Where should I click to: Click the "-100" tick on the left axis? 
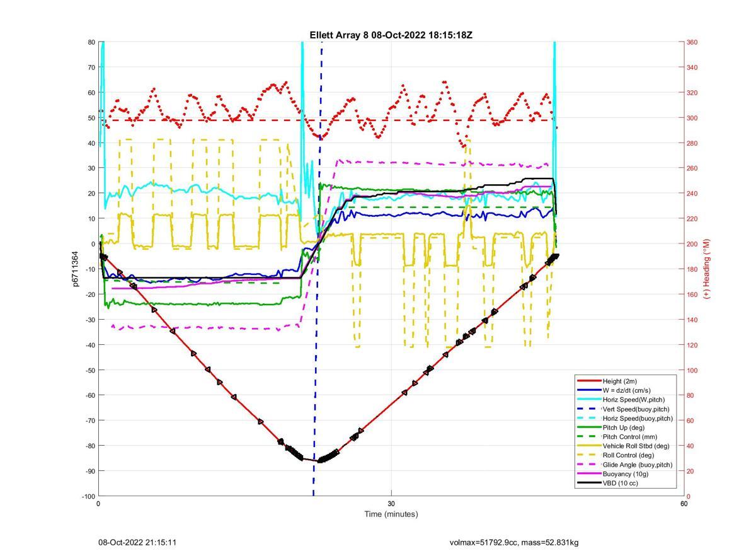pyautogui.click(x=88, y=496)
